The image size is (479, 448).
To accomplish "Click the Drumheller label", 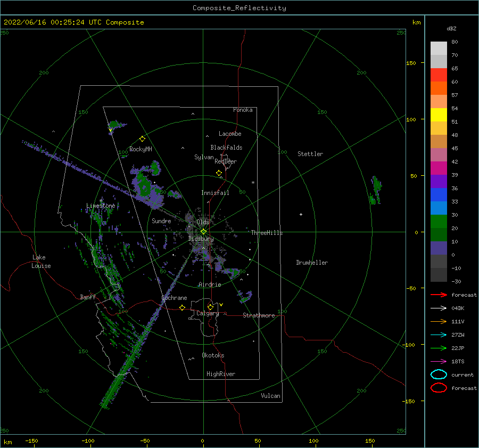I will click(x=312, y=263).
